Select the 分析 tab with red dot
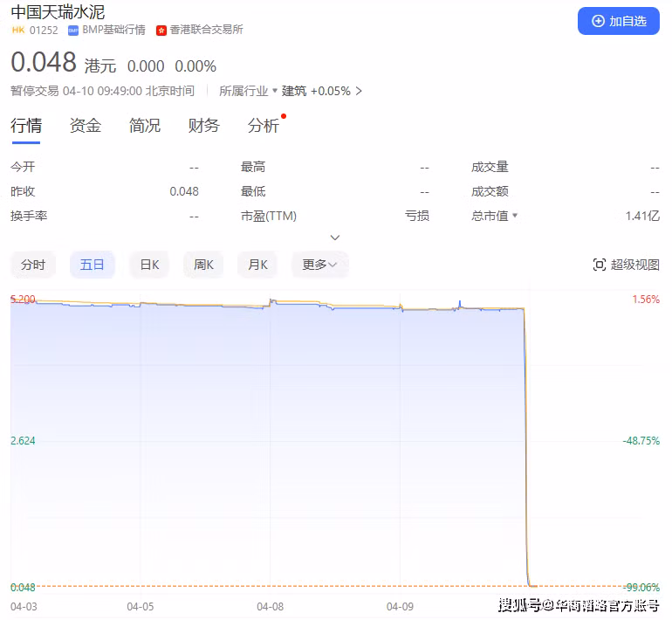The width and height of the screenshot is (672, 620). coord(264,126)
